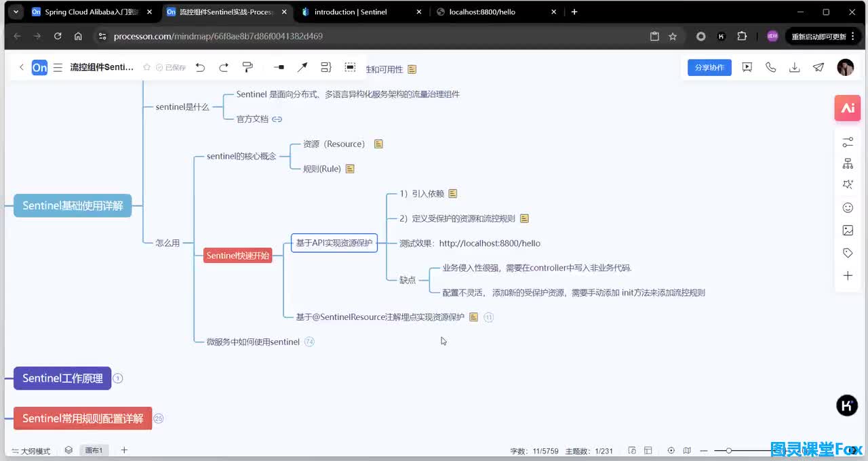Click 重新启动即可更新 update button

tap(824, 37)
